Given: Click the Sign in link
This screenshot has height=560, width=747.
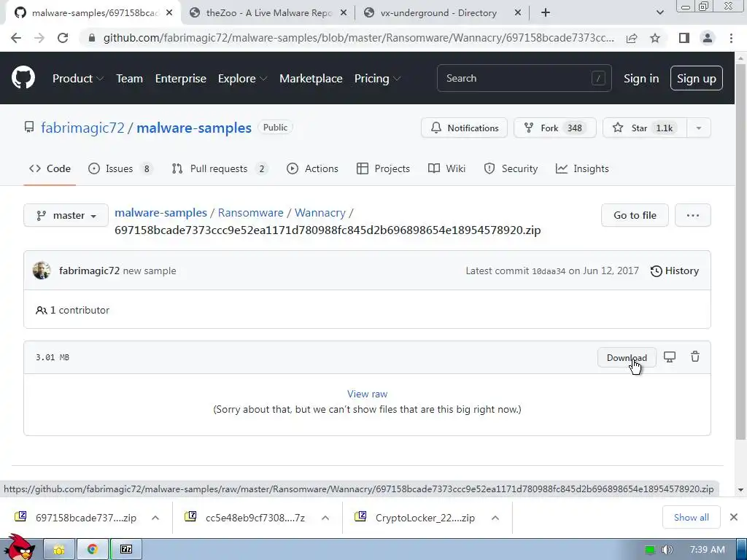Looking at the screenshot, I should point(641,79).
